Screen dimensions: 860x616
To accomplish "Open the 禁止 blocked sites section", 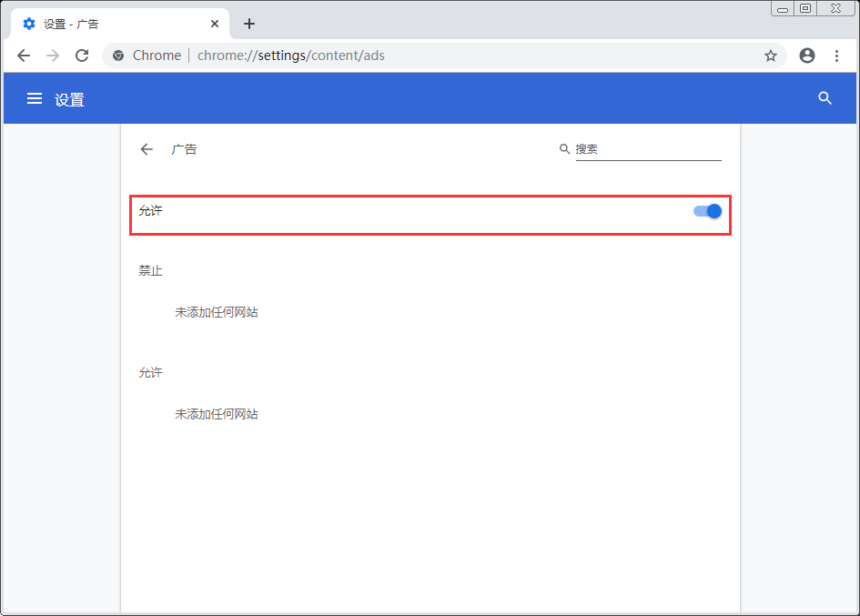I will tap(150, 270).
